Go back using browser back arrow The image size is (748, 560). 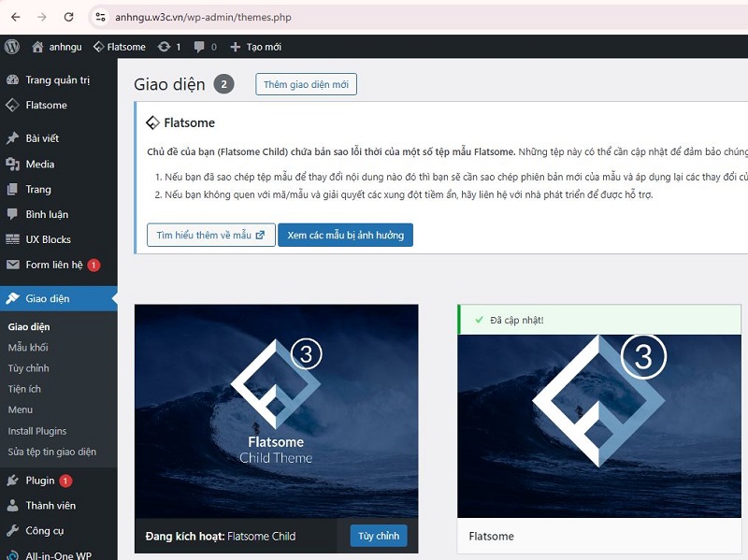coord(16,17)
